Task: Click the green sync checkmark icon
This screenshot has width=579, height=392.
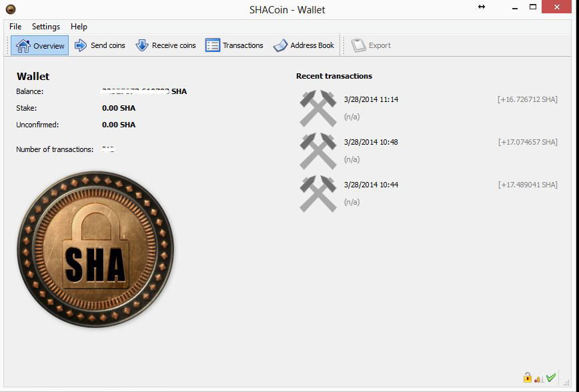Action: (x=551, y=377)
